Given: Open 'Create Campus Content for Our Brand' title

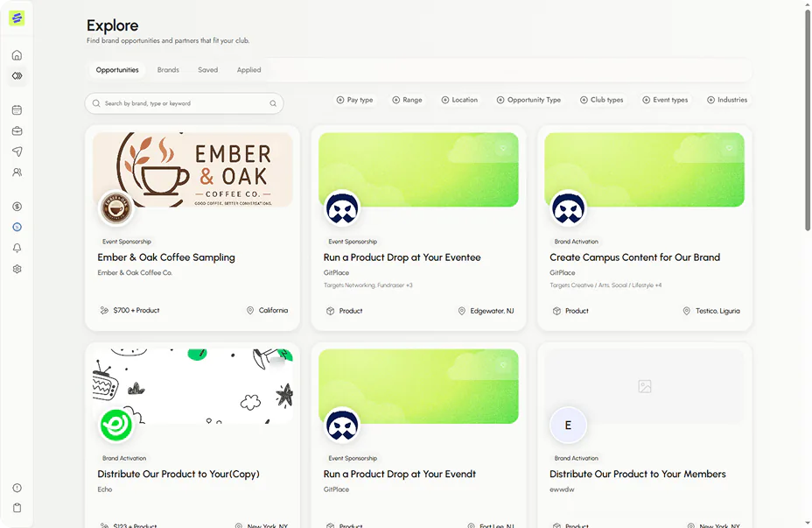Looking at the screenshot, I should pos(635,257).
